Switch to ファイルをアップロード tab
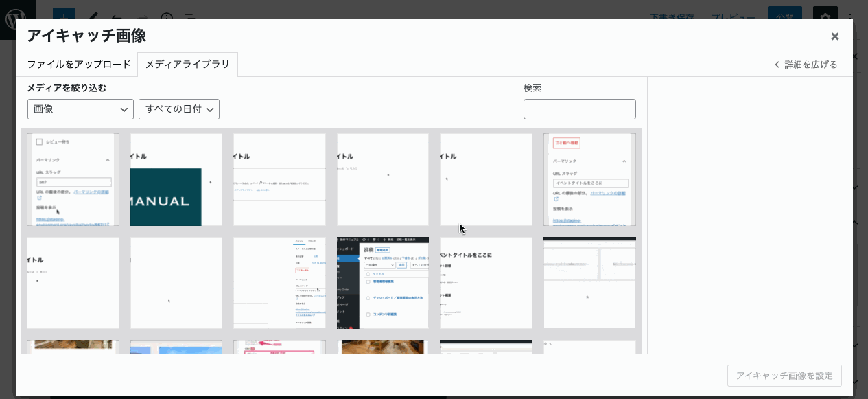Viewport: 868px width, 399px height. (79, 65)
